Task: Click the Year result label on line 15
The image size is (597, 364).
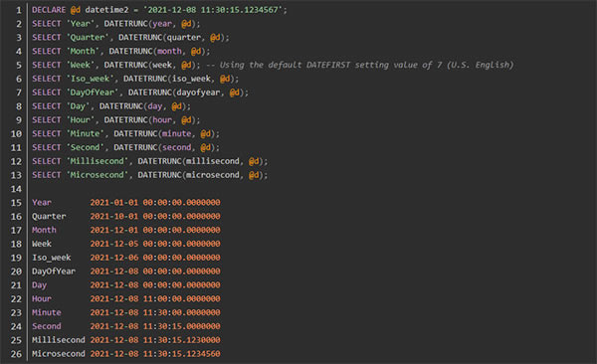Action: click(42, 202)
